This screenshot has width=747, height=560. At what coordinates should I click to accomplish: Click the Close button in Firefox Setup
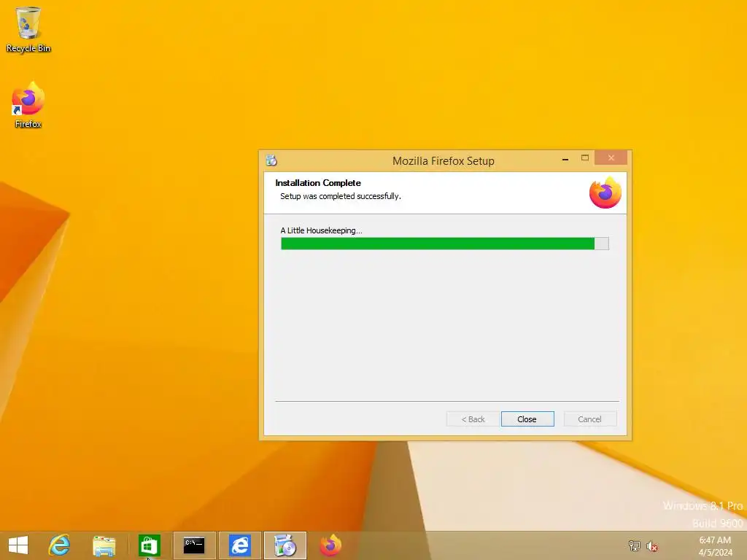point(527,419)
